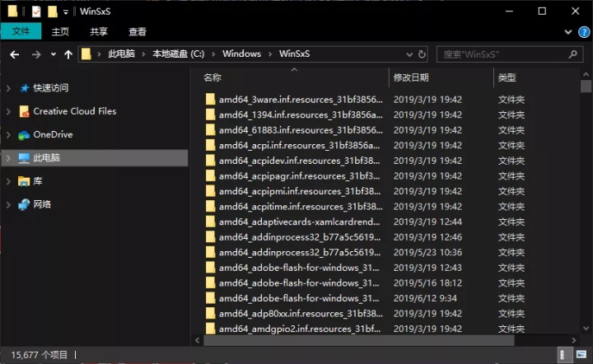
Task: Click vertical scrollbar up arrow
Action: (586, 74)
